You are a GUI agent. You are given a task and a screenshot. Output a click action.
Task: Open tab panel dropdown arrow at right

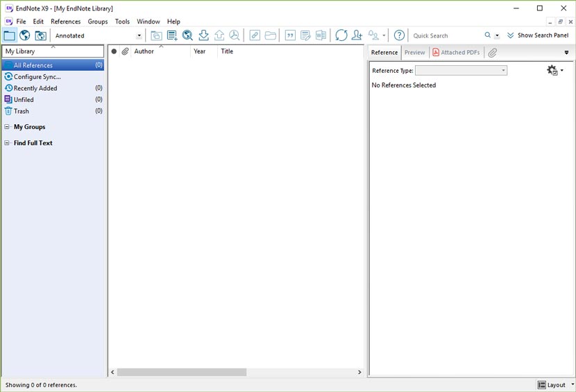pyautogui.click(x=566, y=53)
